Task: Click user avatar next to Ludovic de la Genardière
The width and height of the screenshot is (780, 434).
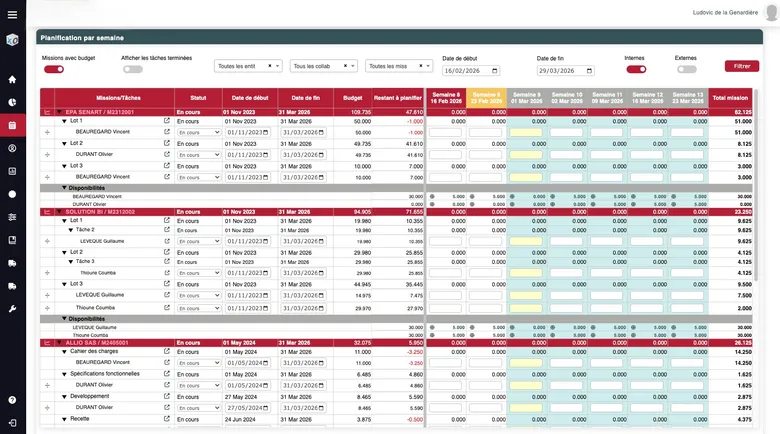Action: pos(771,12)
